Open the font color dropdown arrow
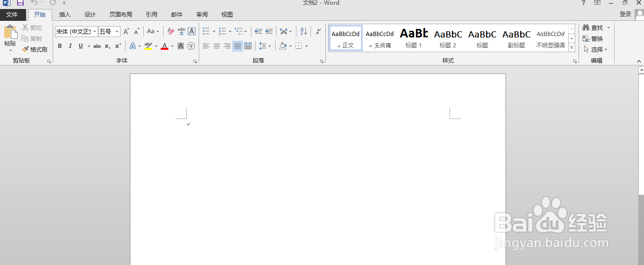644x265 pixels. [x=173, y=46]
